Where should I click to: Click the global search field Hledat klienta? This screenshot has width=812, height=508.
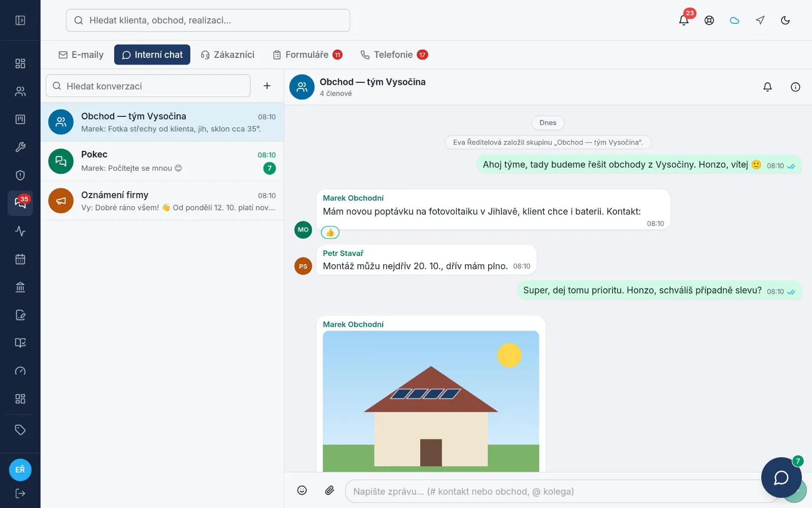pyautogui.click(x=208, y=20)
